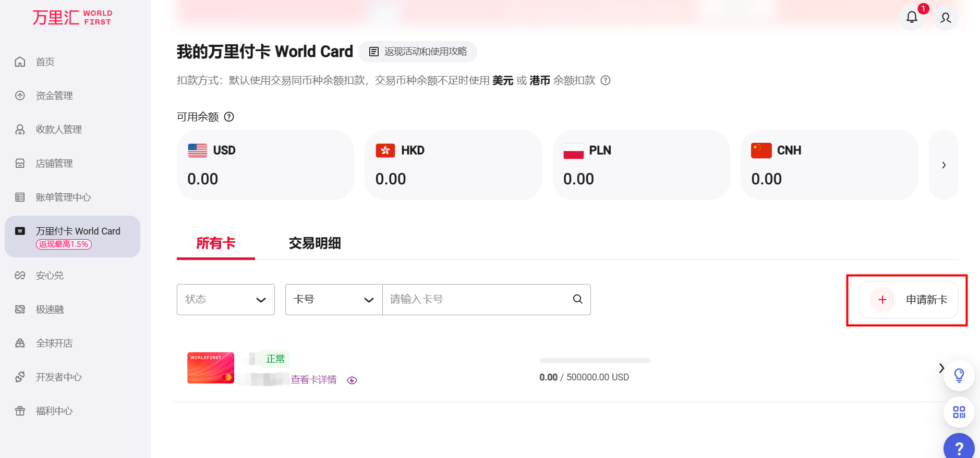Viewport: 980px width, 458px height.
Task: Open 返现活动和使用攻略 button
Action: pos(418,52)
